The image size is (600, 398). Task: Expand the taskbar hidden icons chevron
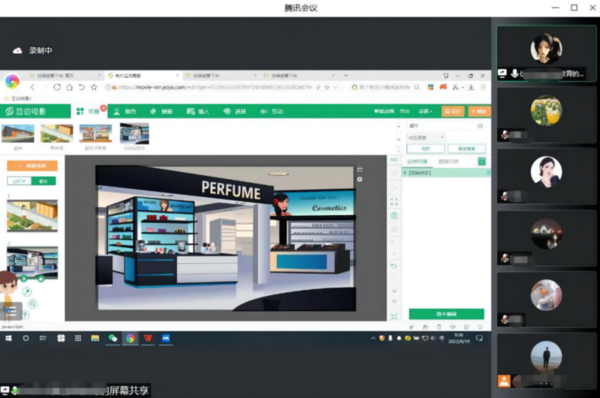click(373, 338)
